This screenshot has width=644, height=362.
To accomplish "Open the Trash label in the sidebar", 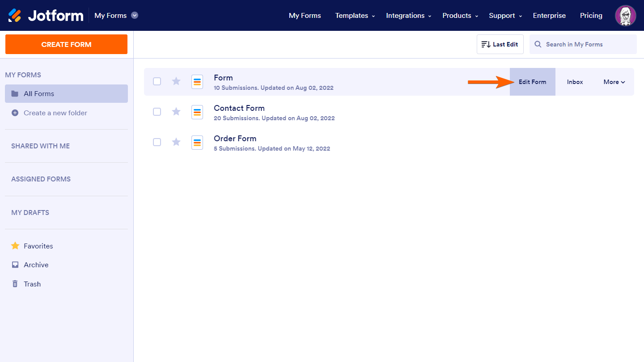I will pyautogui.click(x=32, y=284).
